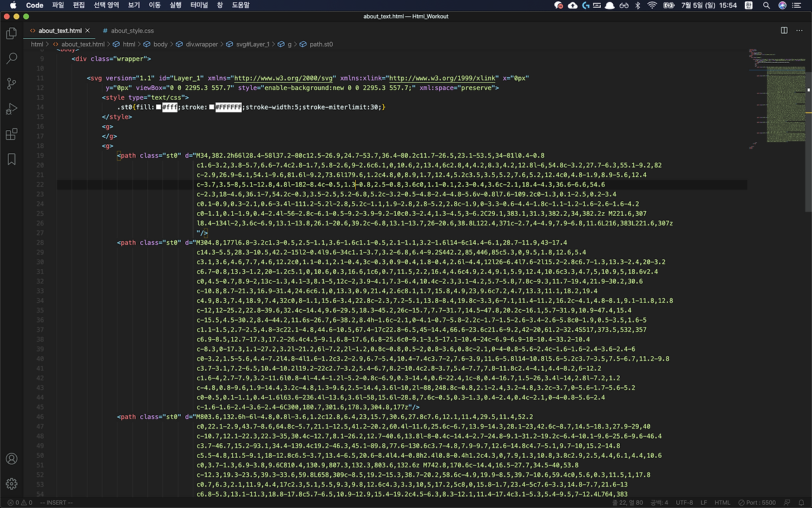Open the Extensions view

[11, 135]
